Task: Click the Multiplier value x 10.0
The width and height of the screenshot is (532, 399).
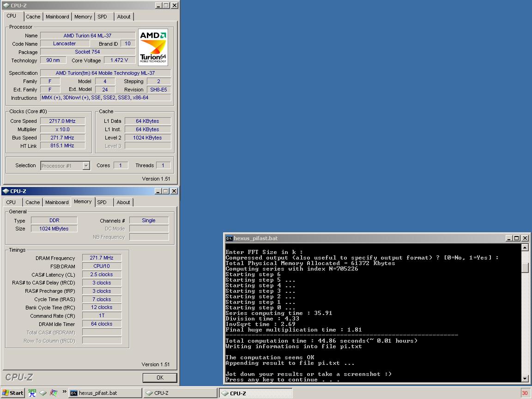Action: [62, 129]
